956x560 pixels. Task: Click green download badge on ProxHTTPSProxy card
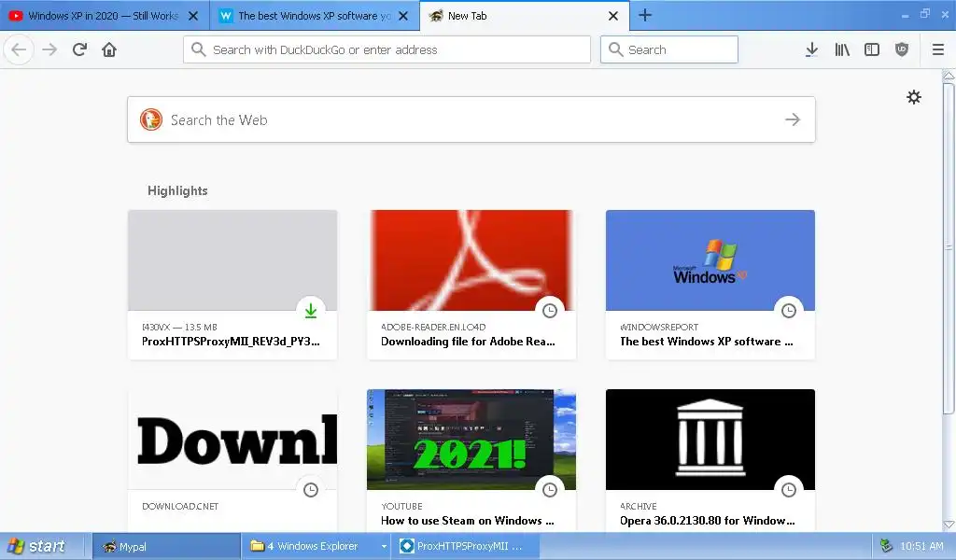coord(311,310)
